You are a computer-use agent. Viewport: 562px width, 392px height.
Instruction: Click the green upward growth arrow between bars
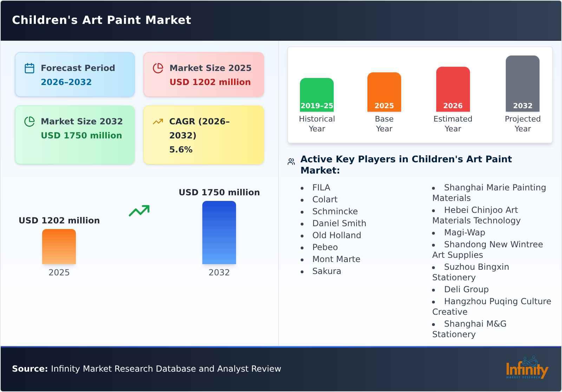(x=139, y=211)
